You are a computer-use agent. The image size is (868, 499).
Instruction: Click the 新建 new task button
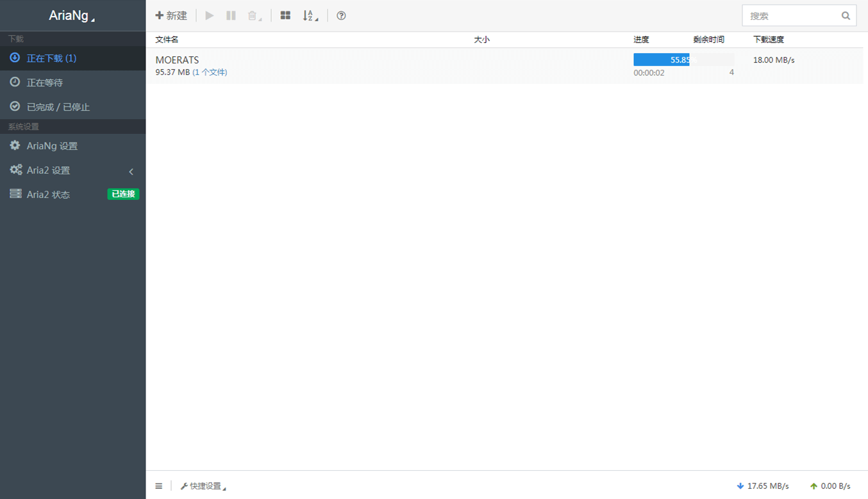click(171, 15)
